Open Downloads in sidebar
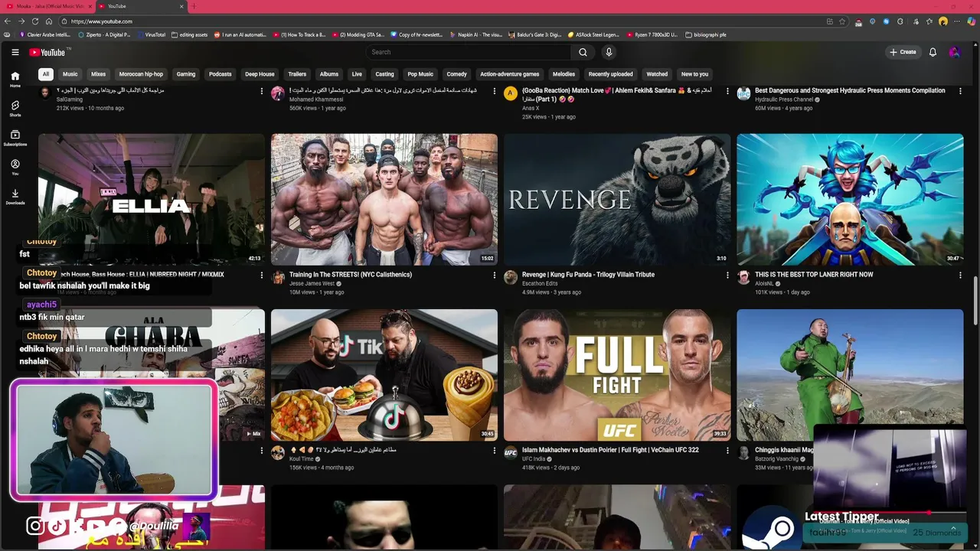The height and width of the screenshot is (551, 980). click(x=15, y=197)
